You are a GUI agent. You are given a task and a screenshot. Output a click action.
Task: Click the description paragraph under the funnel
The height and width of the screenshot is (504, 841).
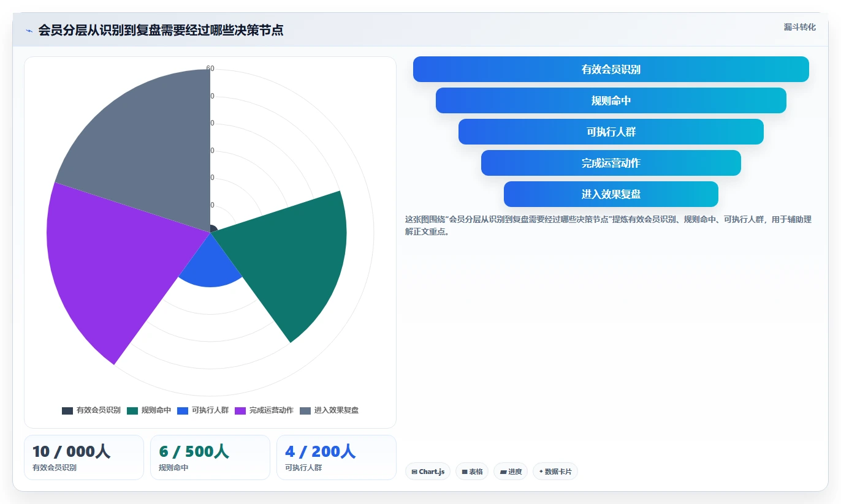pyautogui.click(x=608, y=225)
